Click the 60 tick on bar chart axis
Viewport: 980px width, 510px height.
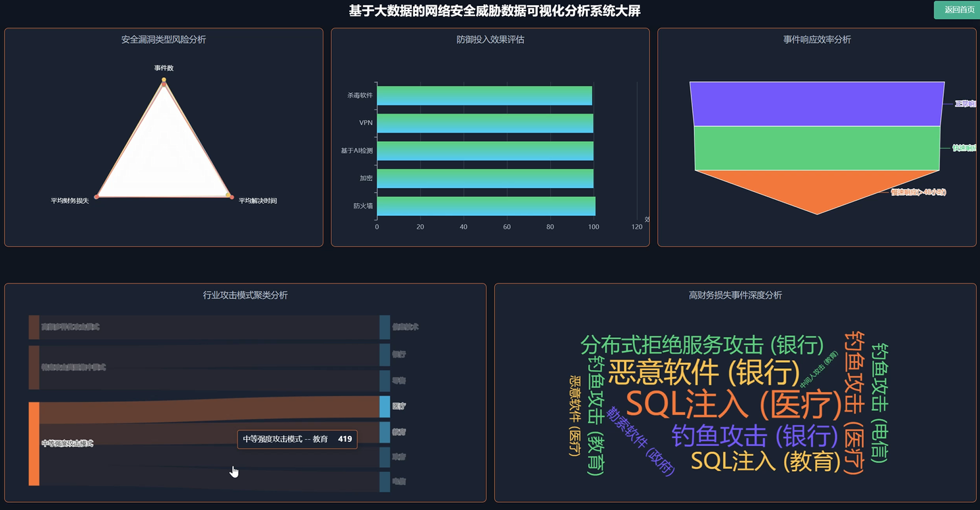[x=507, y=227]
